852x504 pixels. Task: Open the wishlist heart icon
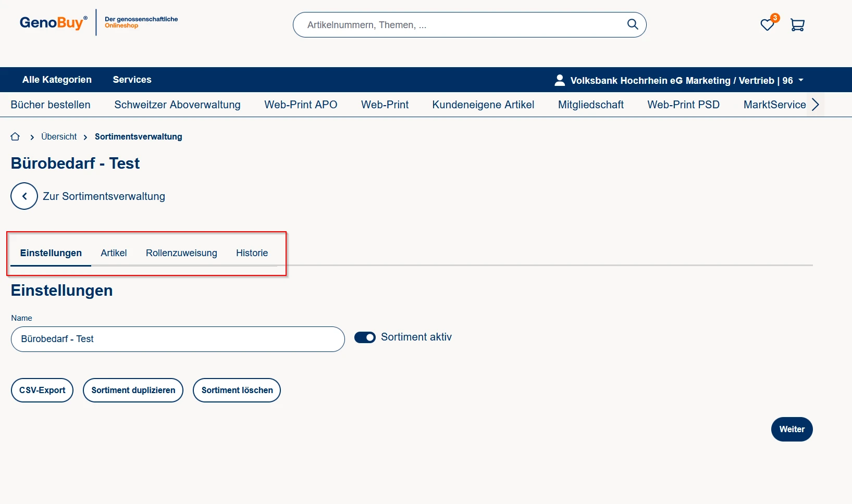767,25
